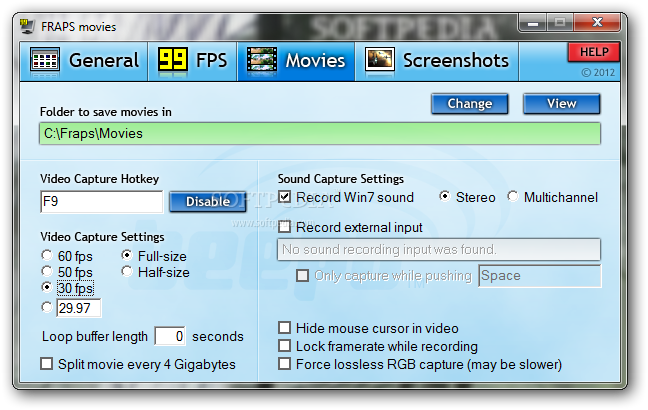Select the 50 fps option
The image size is (648, 410).
pyautogui.click(x=67, y=272)
